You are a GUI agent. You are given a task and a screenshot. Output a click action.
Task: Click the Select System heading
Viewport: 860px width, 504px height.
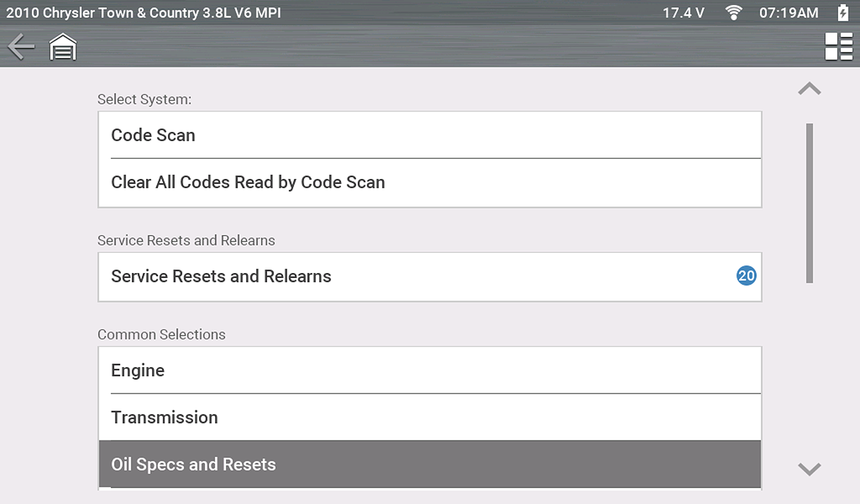click(x=144, y=99)
